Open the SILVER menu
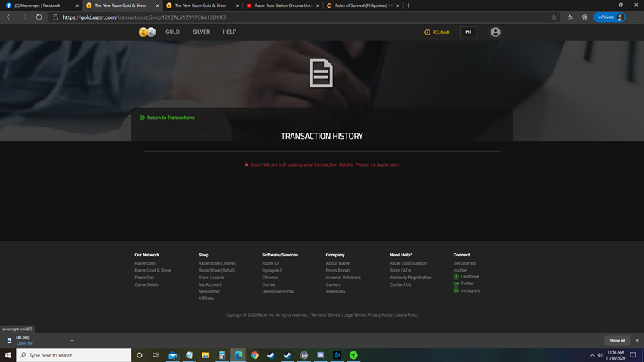Image resolution: width=644 pixels, height=362 pixels. coord(202,32)
